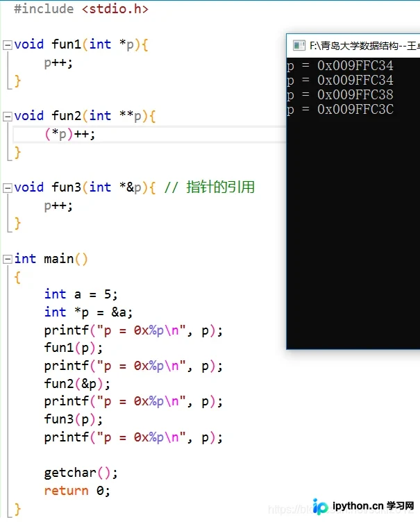Click the opening brace under main()
Image resolution: width=420 pixels, height=522 pixels.
tap(17, 277)
